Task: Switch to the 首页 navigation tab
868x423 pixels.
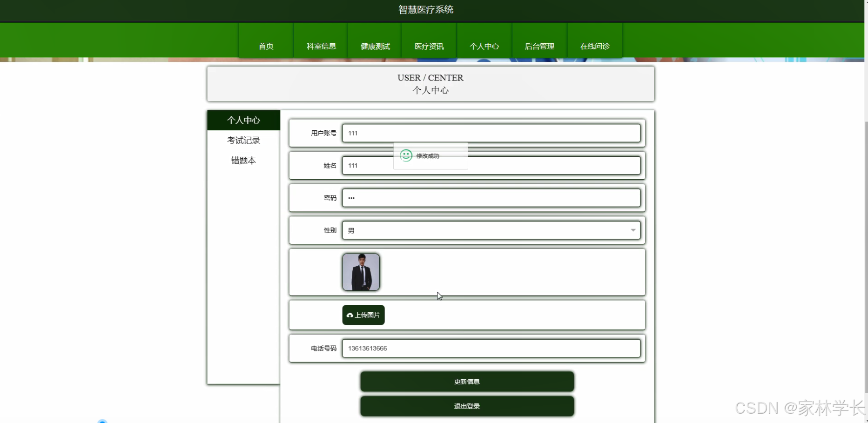Action: click(x=266, y=46)
